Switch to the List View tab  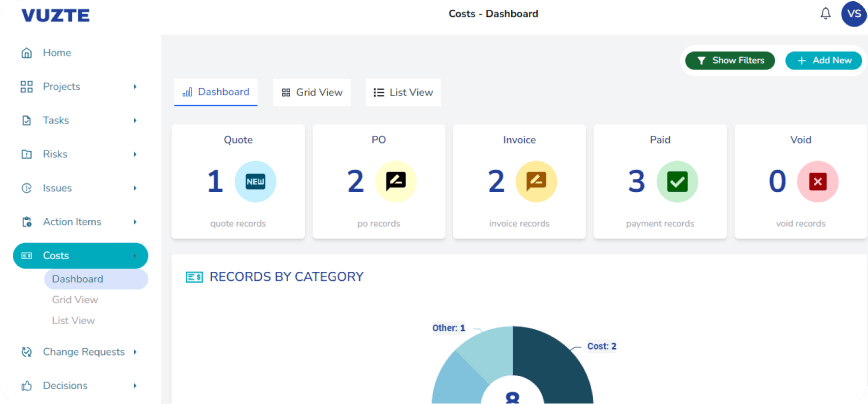[x=403, y=92]
